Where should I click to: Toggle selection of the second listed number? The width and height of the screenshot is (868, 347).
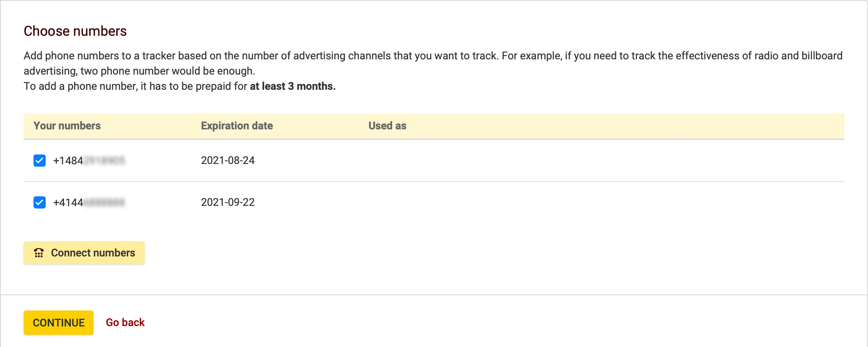(40, 202)
